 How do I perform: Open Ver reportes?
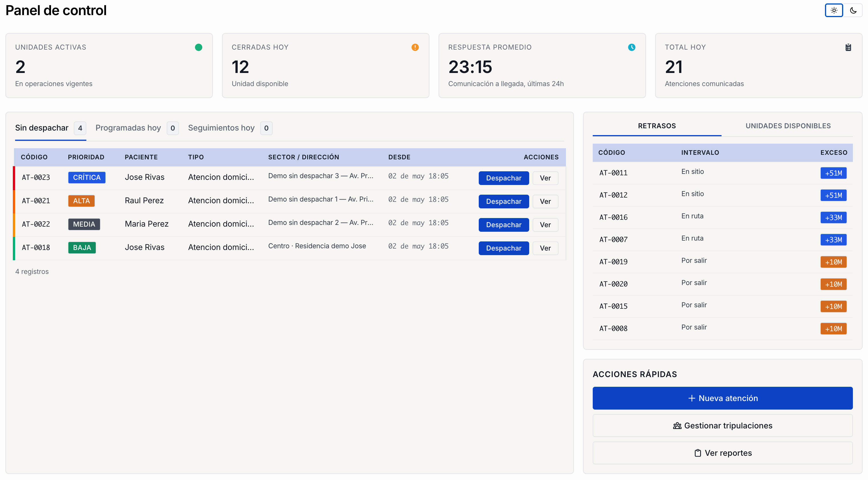[x=722, y=453]
